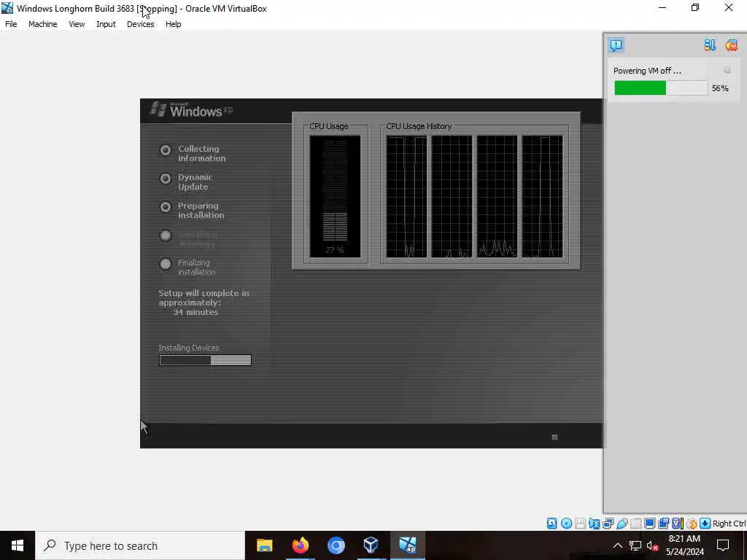
Task: Open the Input menu
Action: (x=106, y=24)
